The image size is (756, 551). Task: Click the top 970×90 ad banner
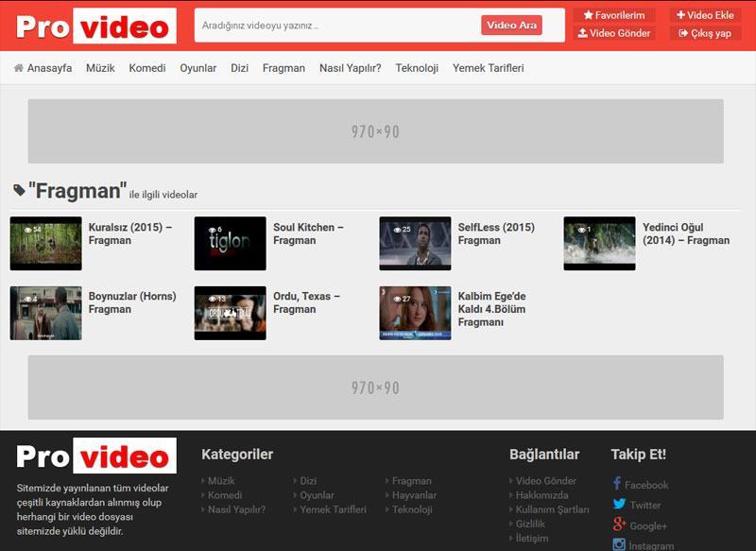click(x=375, y=131)
